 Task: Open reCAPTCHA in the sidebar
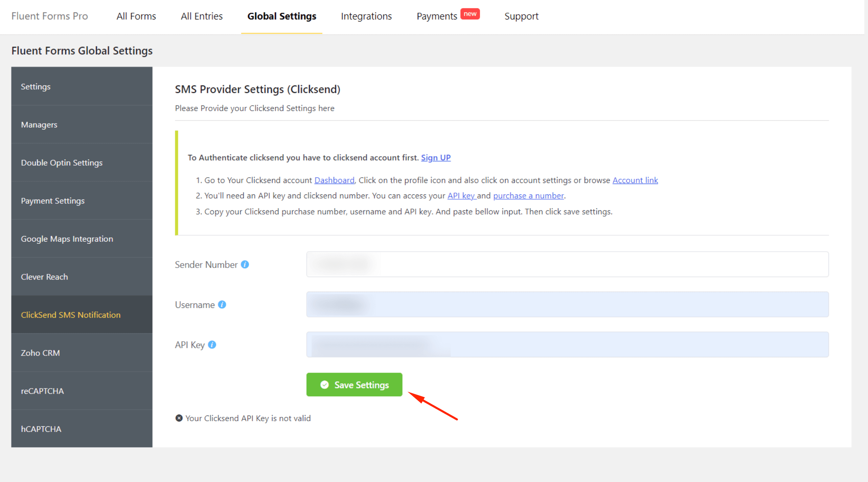click(82, 391)
